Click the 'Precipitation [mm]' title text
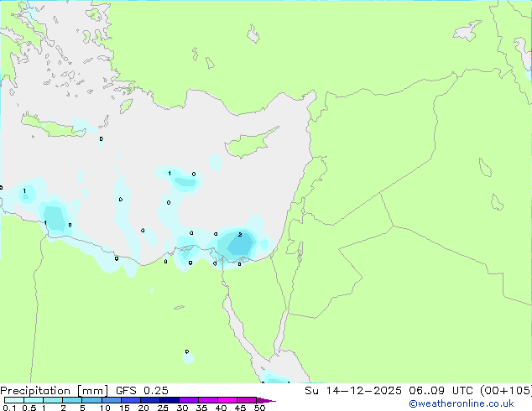This screenshot has height=411, width=532. coord(55,391)
